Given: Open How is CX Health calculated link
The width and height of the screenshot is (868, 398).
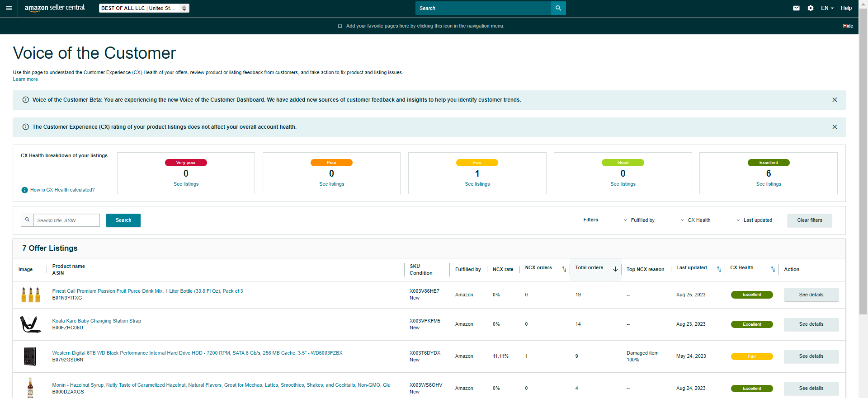Looking at the screenshot, I should (x=62, y=190).
